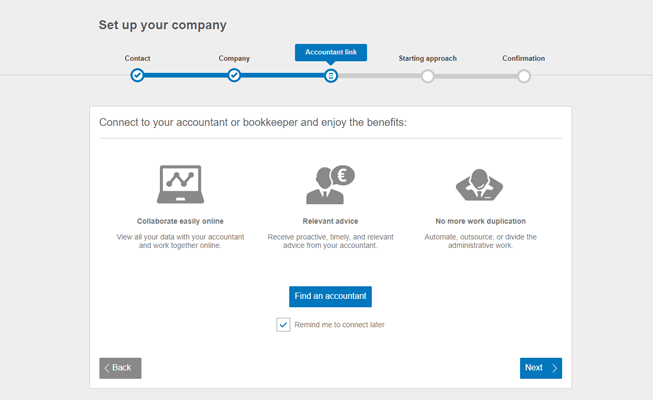Go Back to the previous step
The height and width of the screenshot is (400, 653).
[x=120, y=368]
